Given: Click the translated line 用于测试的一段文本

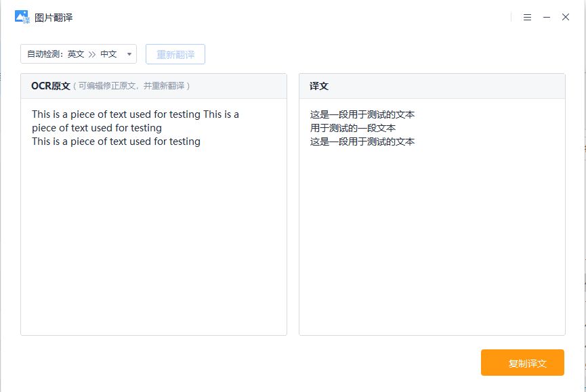Looking at the screenshot, I should pos(352,128).
